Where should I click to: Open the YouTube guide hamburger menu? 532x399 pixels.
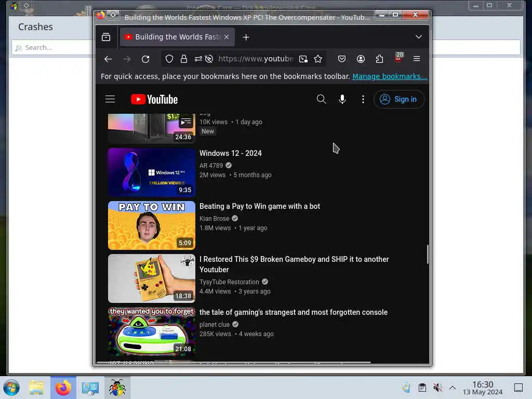click(110, 99)
